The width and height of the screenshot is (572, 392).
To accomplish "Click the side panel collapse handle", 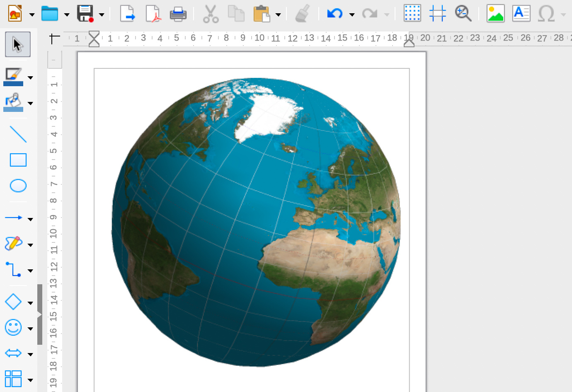I will pos(40,315).
